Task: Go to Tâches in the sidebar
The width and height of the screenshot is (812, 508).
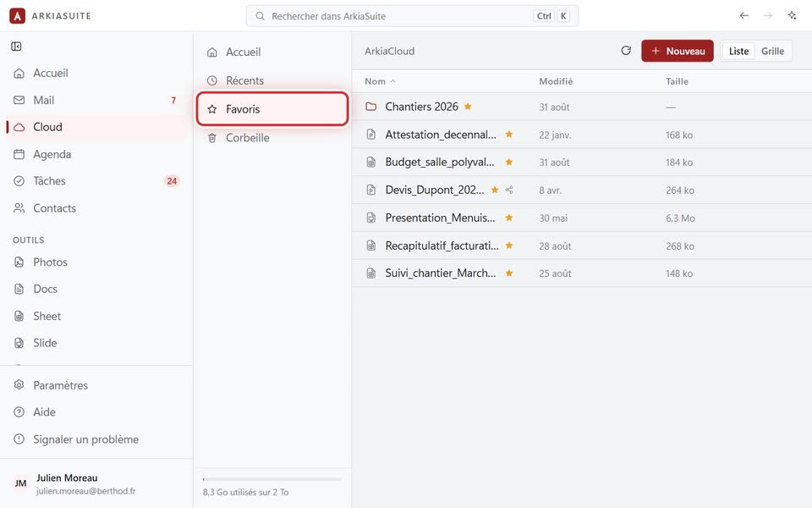Action: click(x=96, y=181)
